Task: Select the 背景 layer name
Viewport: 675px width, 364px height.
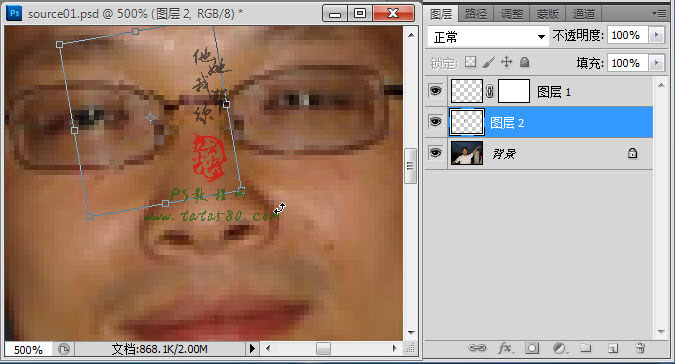Action: pyautogui.click(x=504, y=154)
